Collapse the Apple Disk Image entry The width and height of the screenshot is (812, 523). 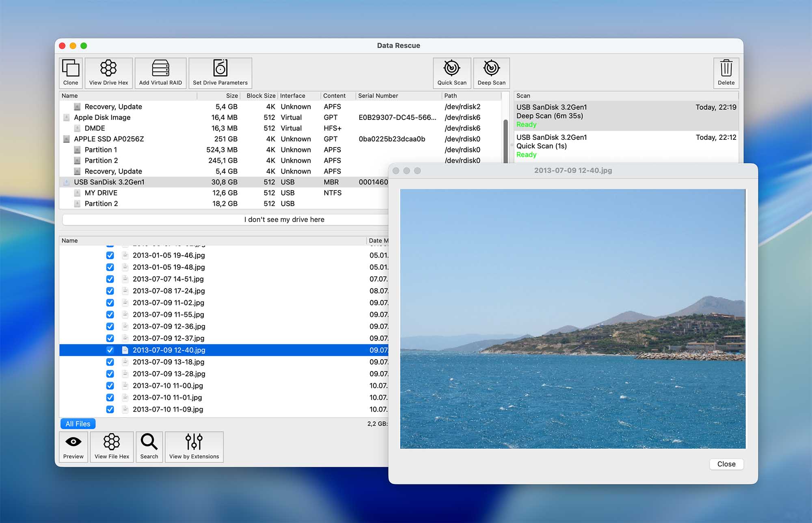(x=66, y=117)
